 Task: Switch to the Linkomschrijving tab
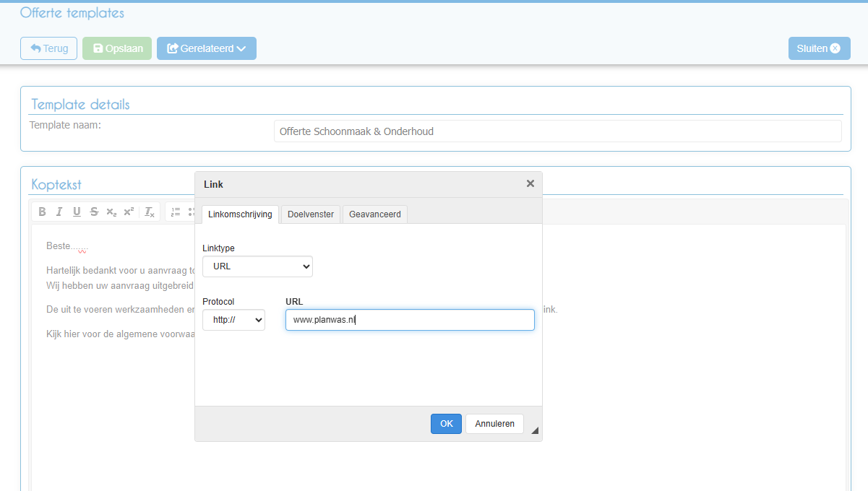240,214
